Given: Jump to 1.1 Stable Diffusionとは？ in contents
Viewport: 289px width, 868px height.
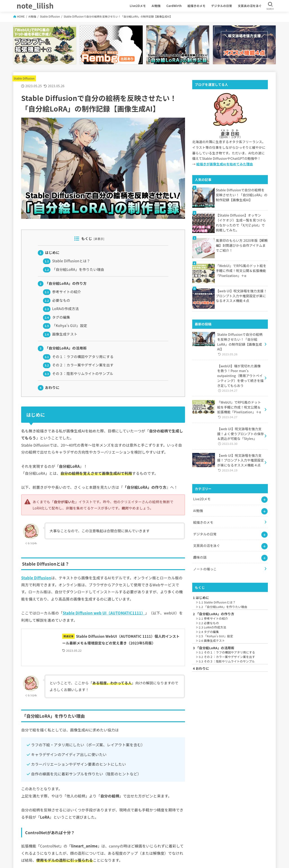Looking at the screenshot, I should [71, 261].
